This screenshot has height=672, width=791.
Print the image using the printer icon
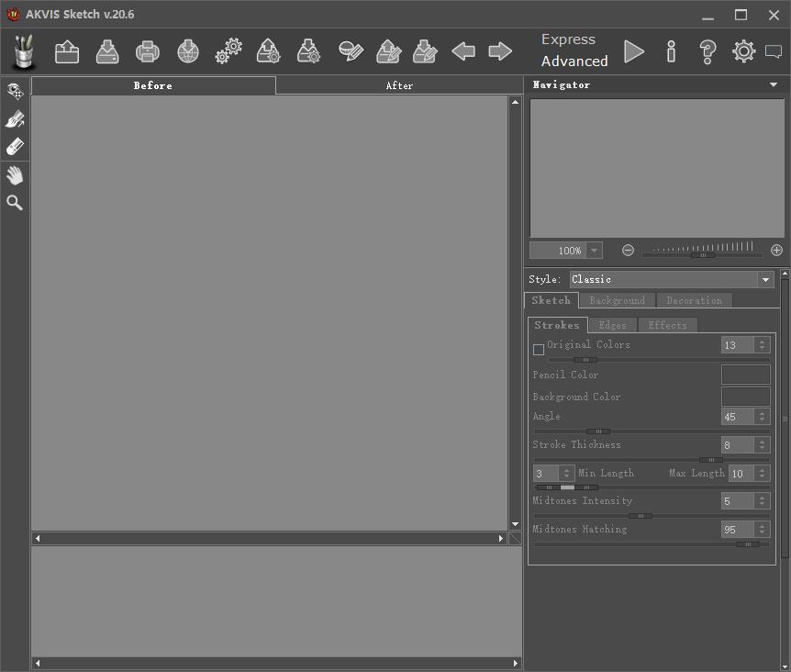[148, 51]
